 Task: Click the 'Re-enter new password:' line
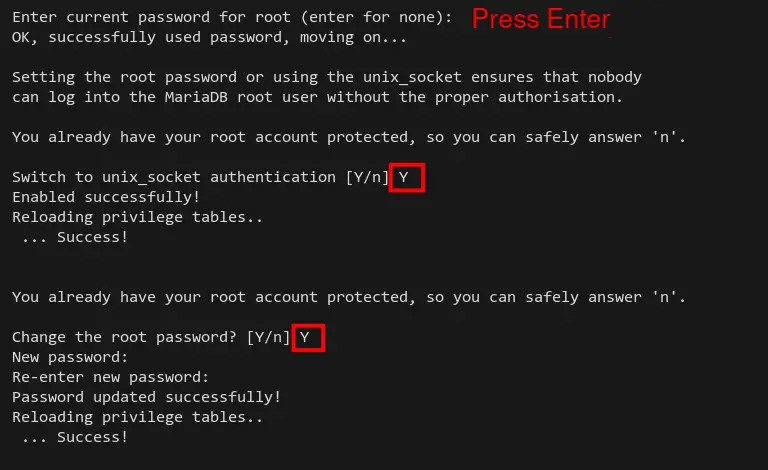click(111, 377)
